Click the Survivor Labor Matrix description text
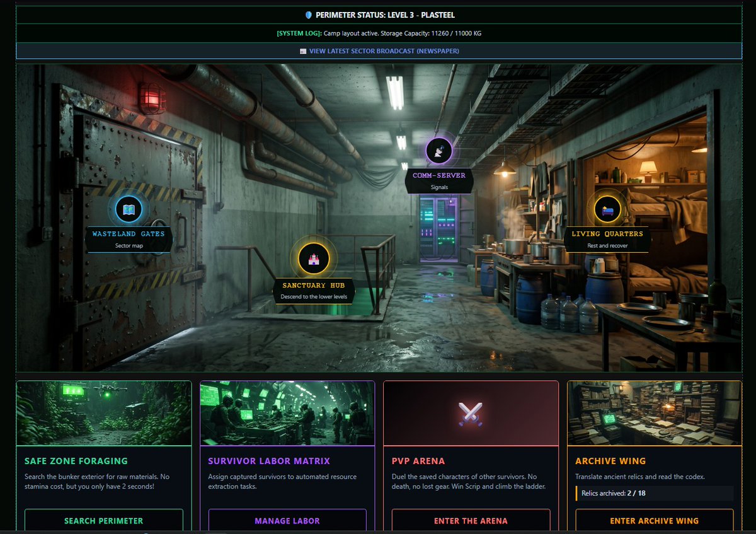The image size is (756, 534). (x=282, y=482)
